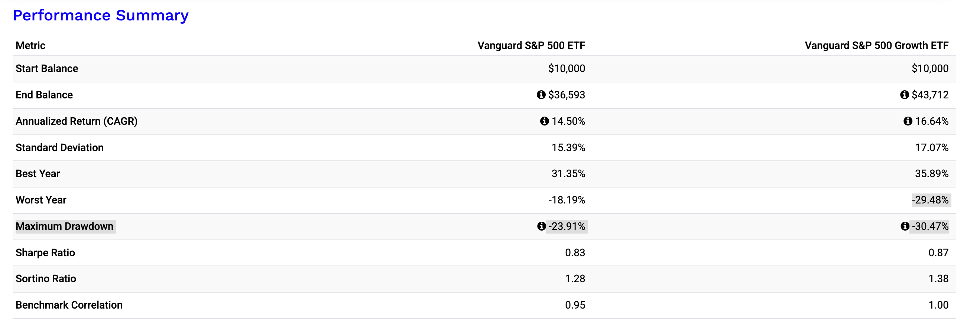980x329 pixels.
Task: Select the Sortino Ratio row label
Action: (x=46, y=279)
